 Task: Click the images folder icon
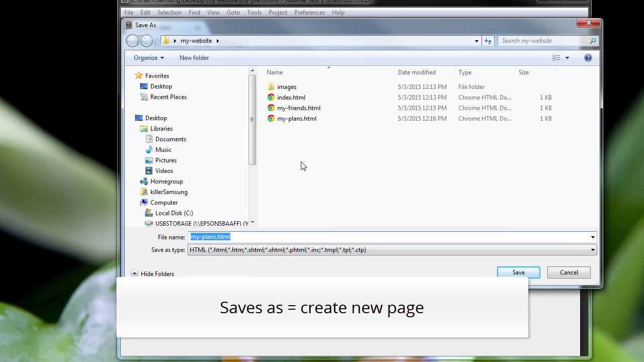pos(271,87)
